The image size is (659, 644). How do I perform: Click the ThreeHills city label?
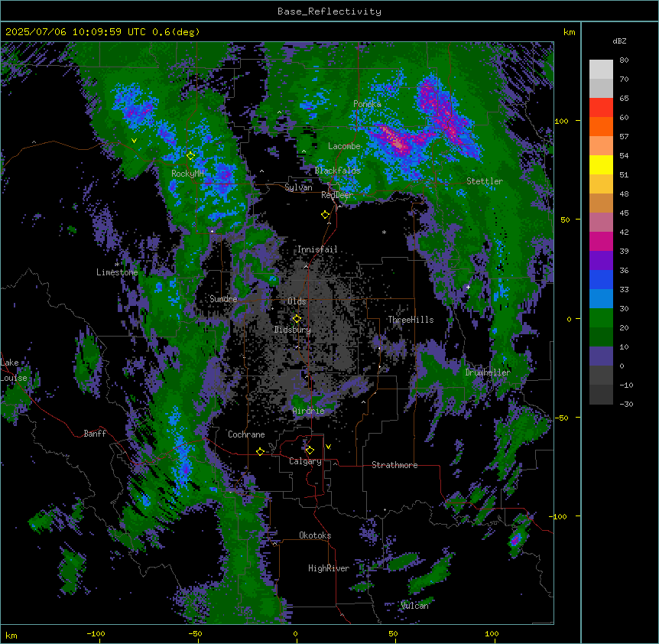(x=411, y=320)
